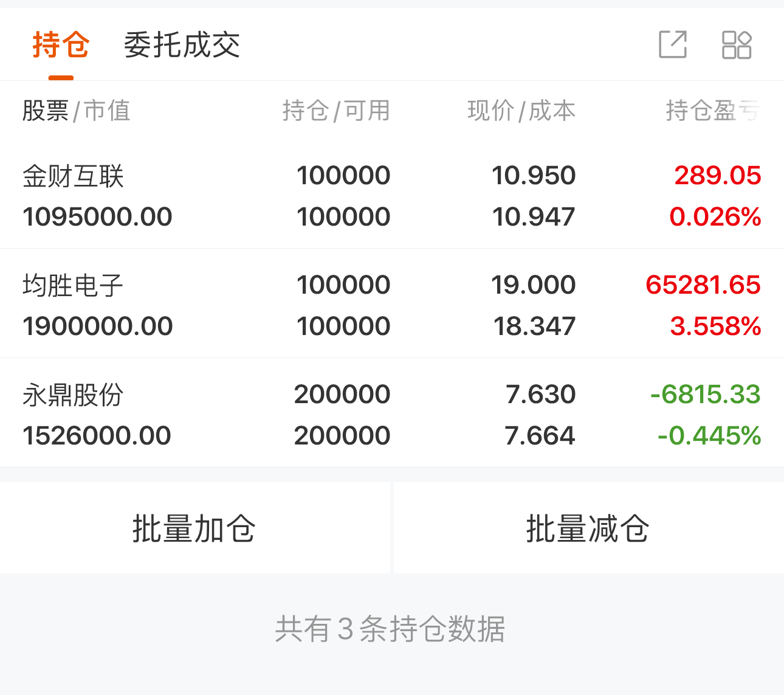The height and width of the screenshot is (695, 784).
Task: Click current price 7.630
Action: point(541,395)
